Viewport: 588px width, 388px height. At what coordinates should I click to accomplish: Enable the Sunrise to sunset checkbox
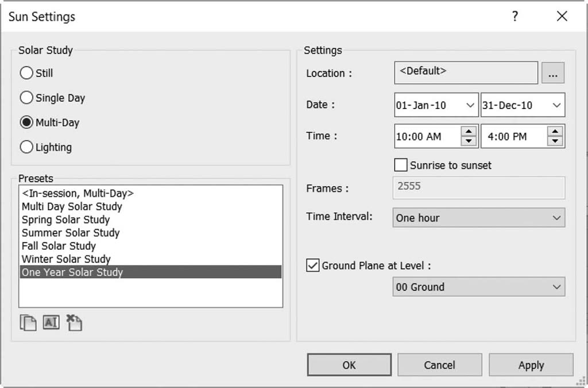click(400, 165)
